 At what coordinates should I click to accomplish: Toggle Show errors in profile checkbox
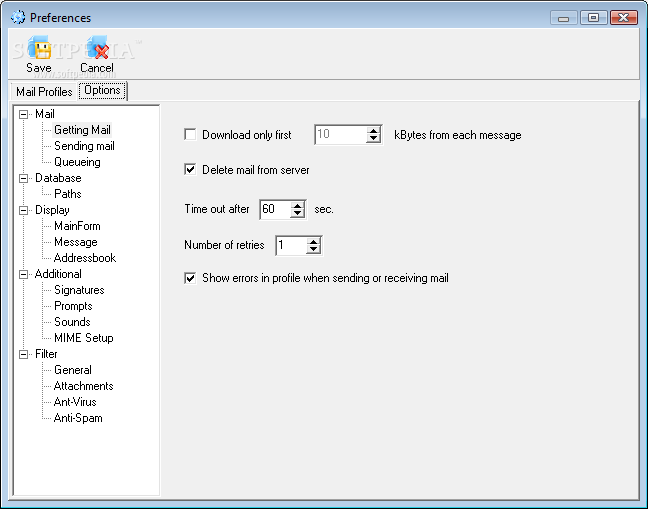pos(190,278)
